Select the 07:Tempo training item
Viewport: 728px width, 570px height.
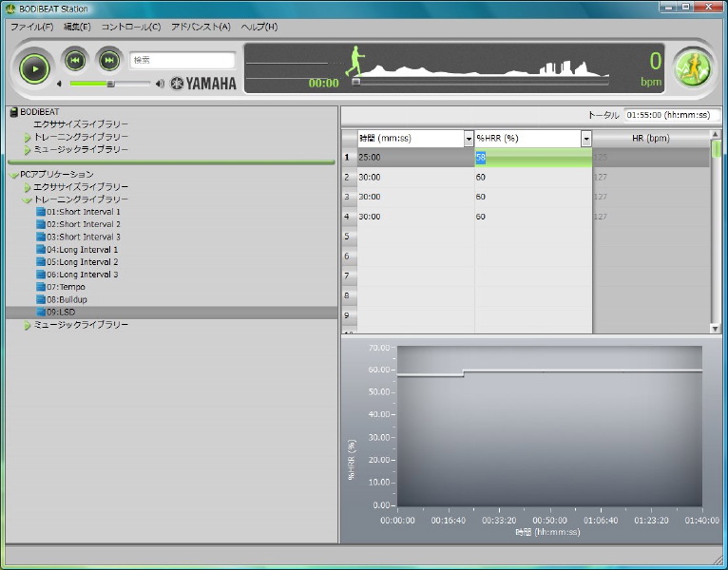click(x=66, y=287)
